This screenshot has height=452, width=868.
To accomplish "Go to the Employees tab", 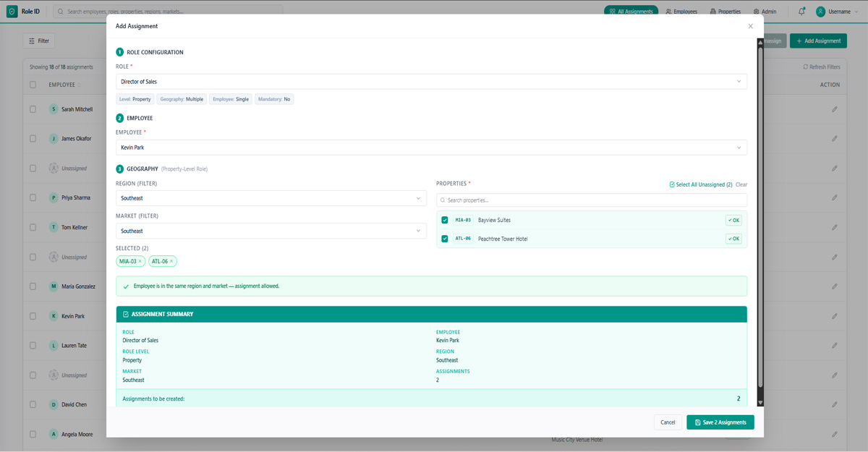I will click(x=681, y=12).
